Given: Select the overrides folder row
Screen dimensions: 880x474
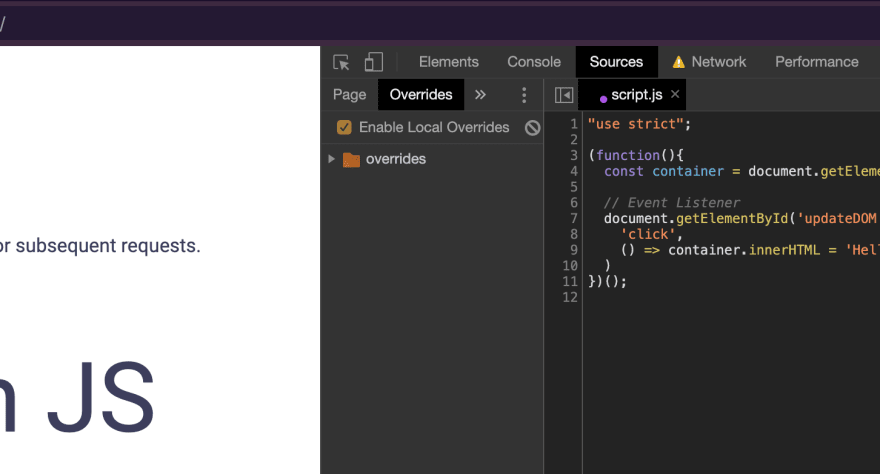Looking at the screenshot, I should pyautogui.click(x=432, y=159).
